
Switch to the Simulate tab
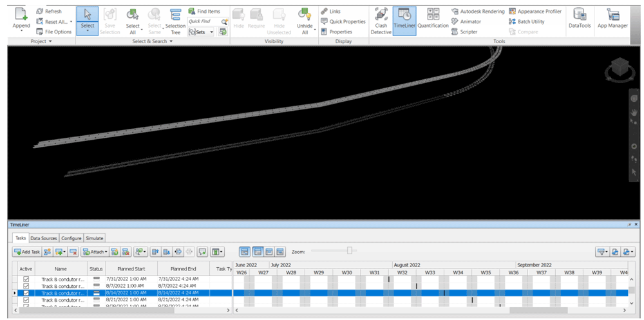(94, 238)
